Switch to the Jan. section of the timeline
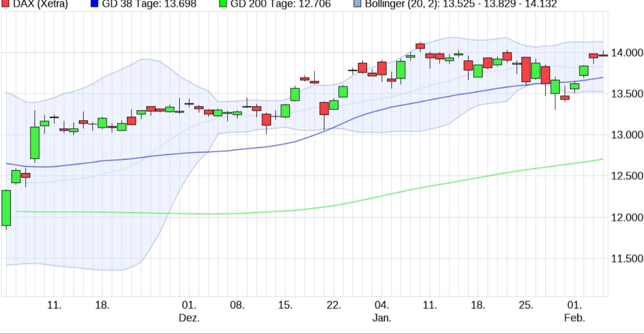The image size is (644, 334). (382, 319)
